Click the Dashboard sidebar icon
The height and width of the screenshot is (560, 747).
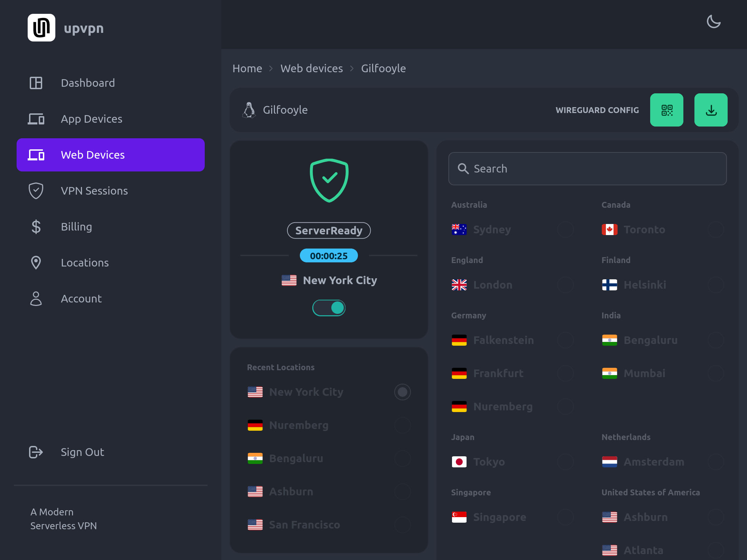(x=36, y=83)
